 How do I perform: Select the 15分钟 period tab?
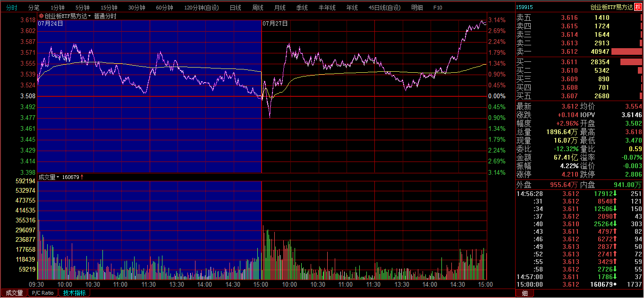pos(109,8)
